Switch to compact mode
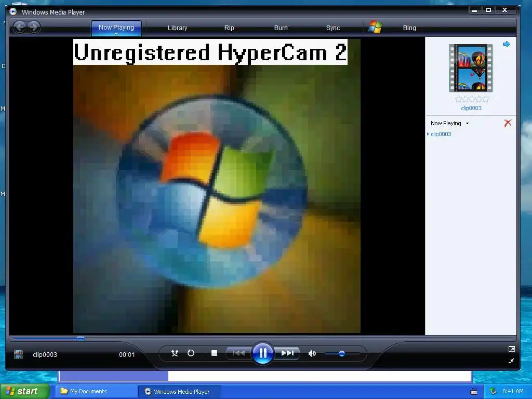The height and width of the screenshot is (399, 532). pos(511,361)
